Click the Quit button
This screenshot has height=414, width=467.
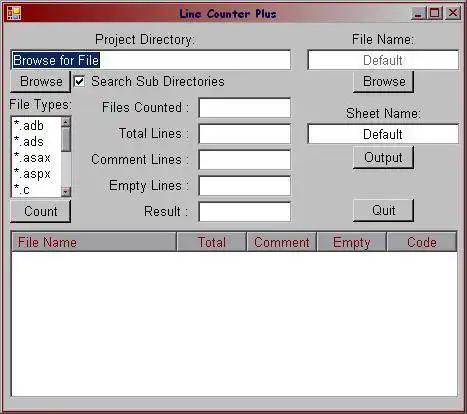click(x=383, y=211)
